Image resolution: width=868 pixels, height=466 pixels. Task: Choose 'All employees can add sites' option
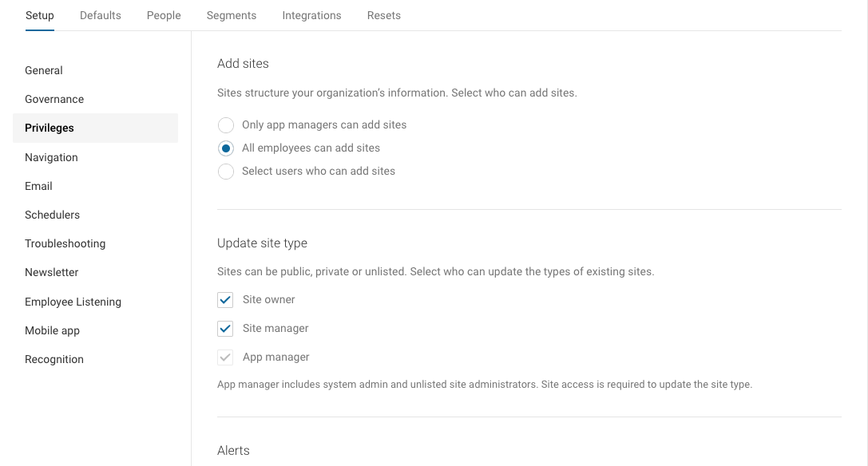click(x=226, y=148)
